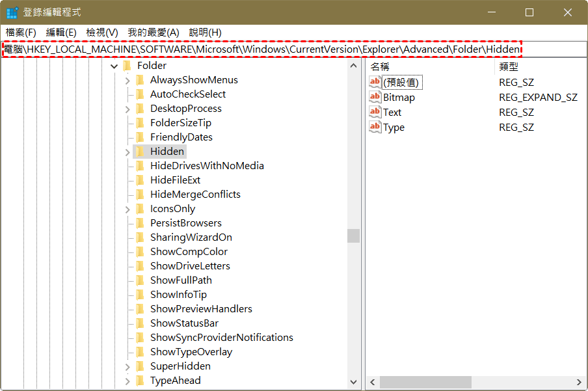
Task: Click the folder icon beside PersistBrowsers
Action: coord(140,223)
